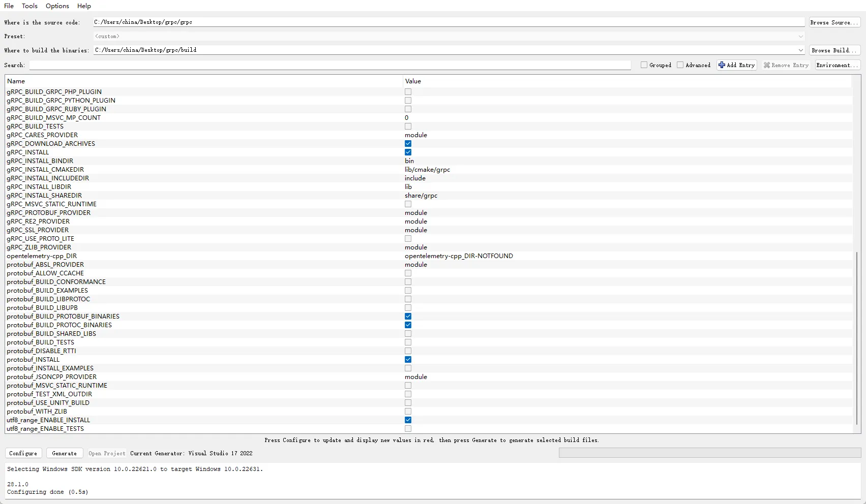Screen dimensions: 866x504
Task: Enable protobuf_WITH_ZLIB checkbox
Action: [408, 412]
